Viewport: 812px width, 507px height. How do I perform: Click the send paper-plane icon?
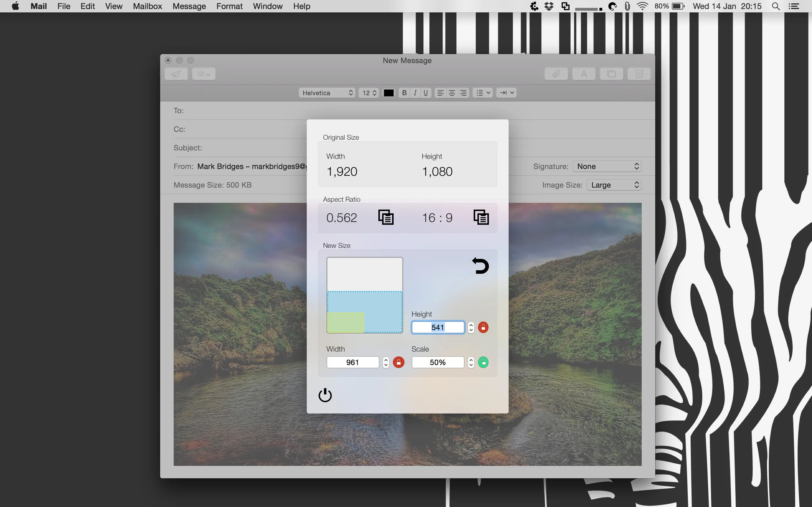[176, 74]
